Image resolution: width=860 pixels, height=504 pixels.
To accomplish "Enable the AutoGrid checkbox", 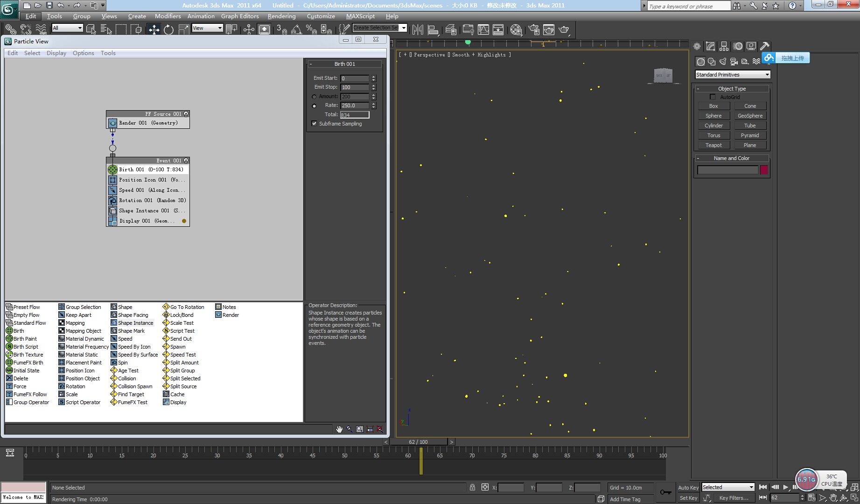I will click(x=713, y=97).
